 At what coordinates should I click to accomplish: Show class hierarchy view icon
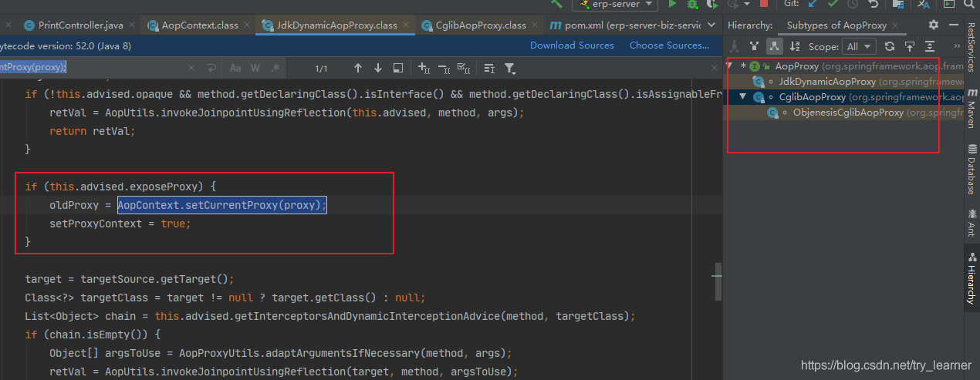[734, 45]
